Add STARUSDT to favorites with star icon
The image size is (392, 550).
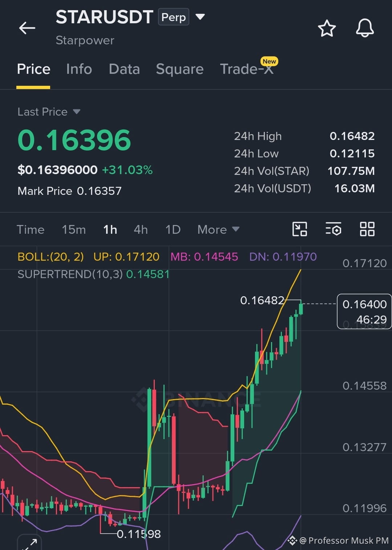tap(327, 28)
